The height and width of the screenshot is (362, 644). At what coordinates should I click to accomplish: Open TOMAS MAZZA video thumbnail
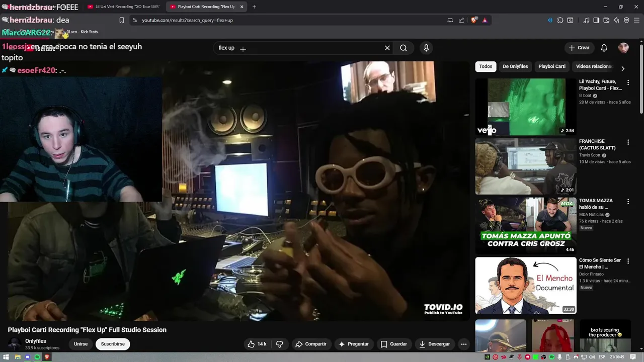pos(526,226)
